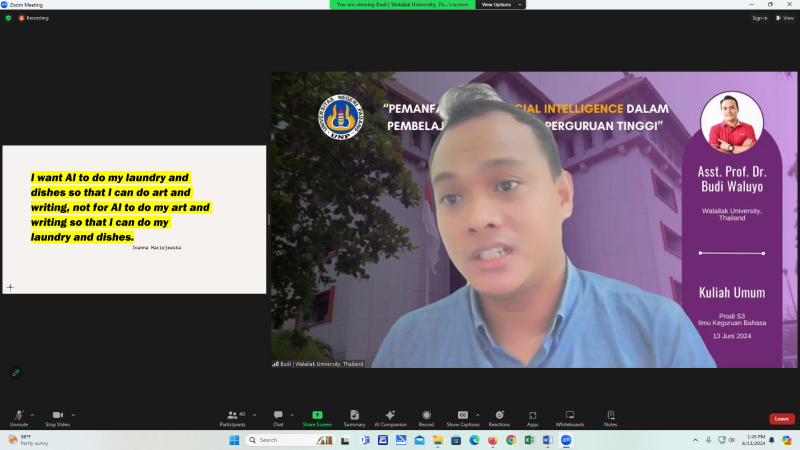Expand video options arrow beside Stop Video
800x450 pixels.
click(73, 415)
